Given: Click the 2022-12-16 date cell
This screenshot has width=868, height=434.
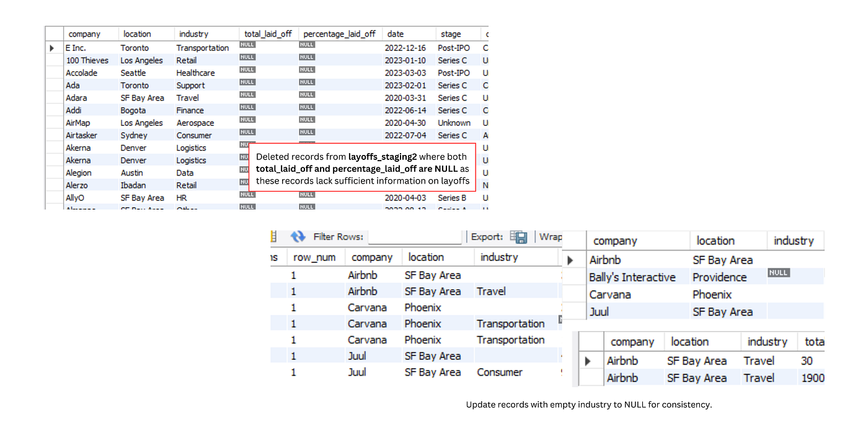Looking at the screenshot, I should point(405,48).
